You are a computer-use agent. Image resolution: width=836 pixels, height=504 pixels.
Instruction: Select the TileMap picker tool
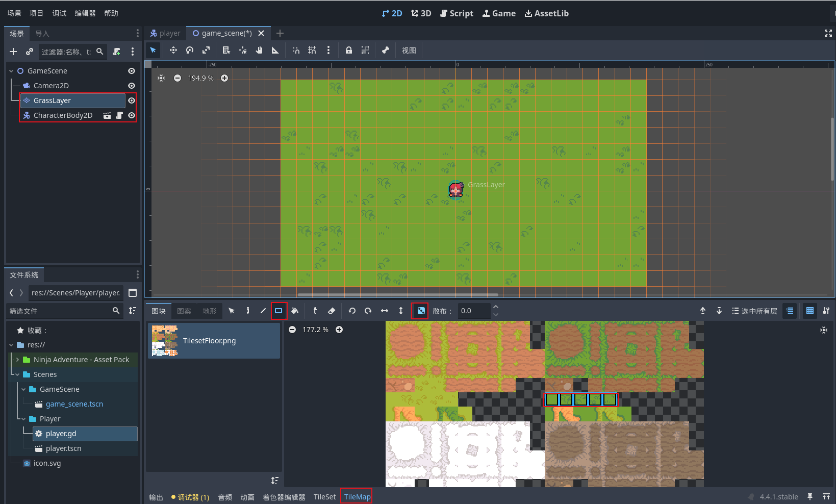pyautogui.click(x=315, y=311)
